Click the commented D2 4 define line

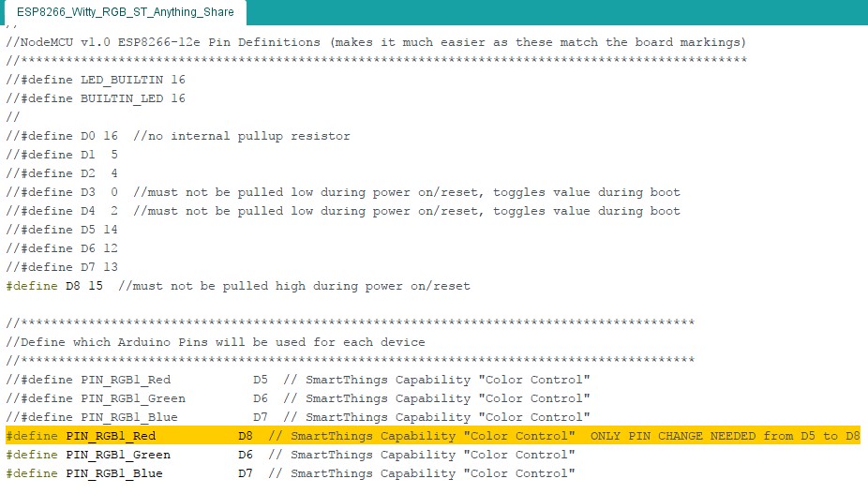(x=62, y=173)
